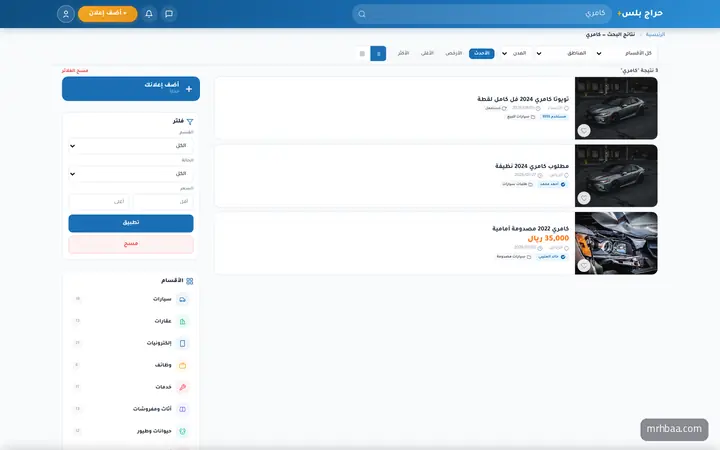The width and height of the screenshot is (720, 450).
Task: Click the 35,000 ريال price text
Action: 548,238
